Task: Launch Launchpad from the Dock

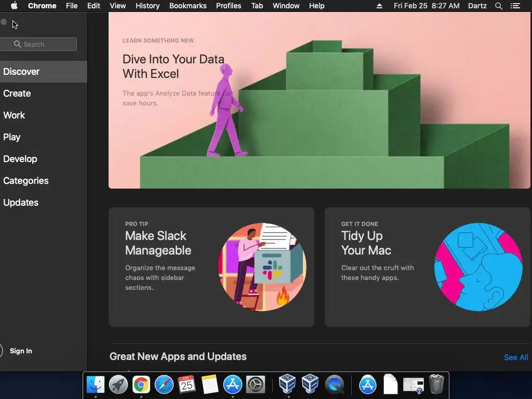Action: point(118,384)
